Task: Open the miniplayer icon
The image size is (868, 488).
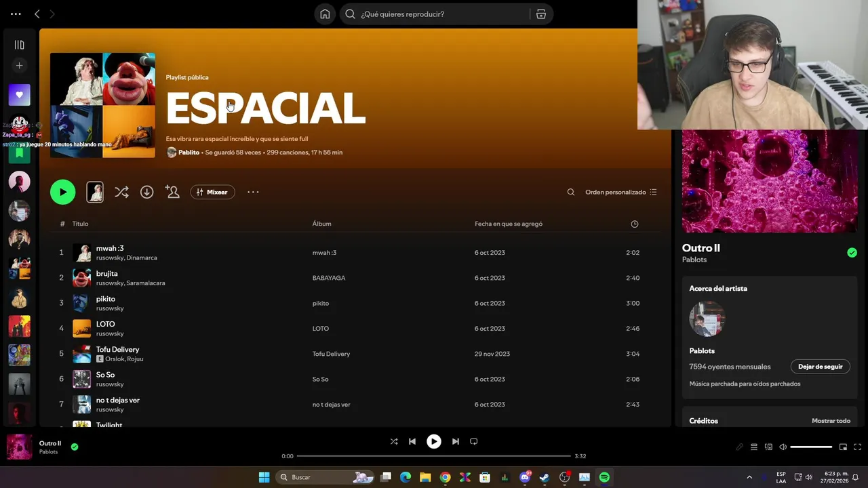Action: (843, 447)
